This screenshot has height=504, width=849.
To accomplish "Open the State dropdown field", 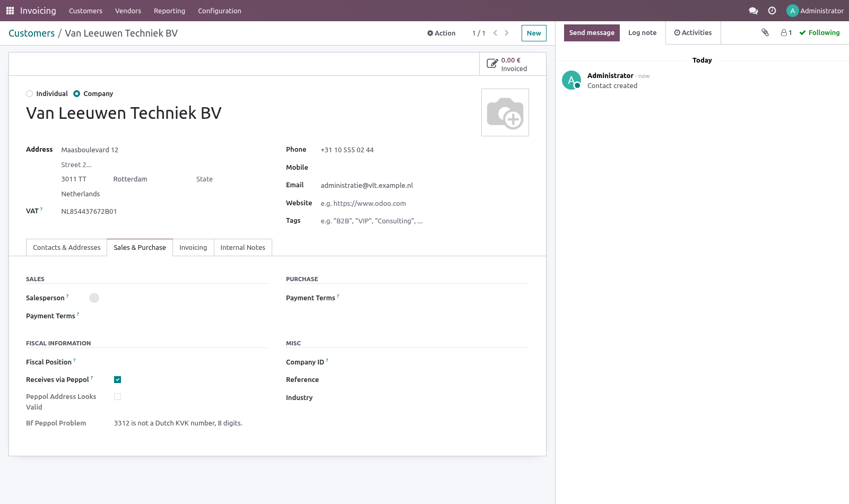I will 232,179.
